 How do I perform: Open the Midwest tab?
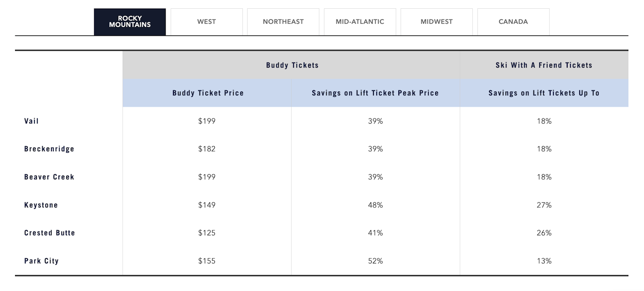(x=436, y=22)
